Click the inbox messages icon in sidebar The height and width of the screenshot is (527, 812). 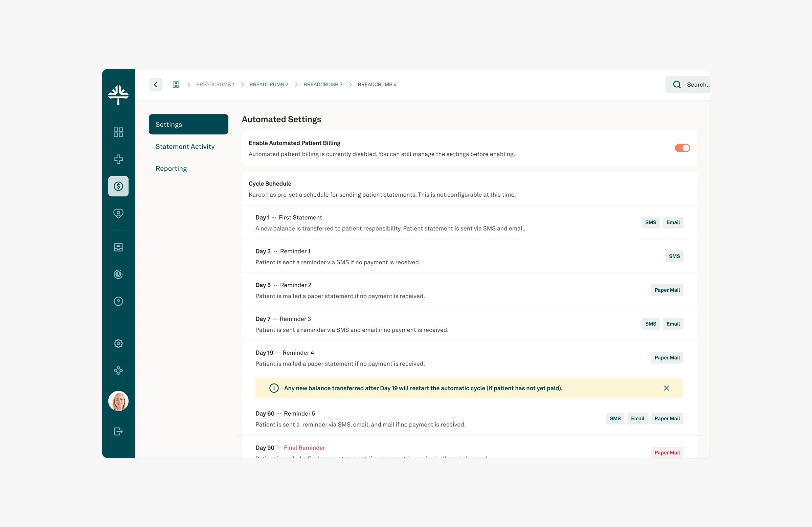point(118,247)
